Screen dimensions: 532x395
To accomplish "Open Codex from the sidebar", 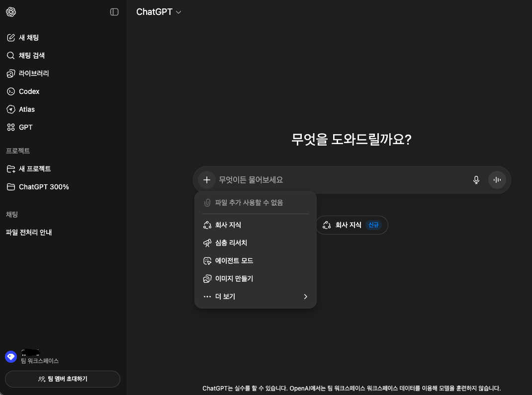I will [23, 91].
